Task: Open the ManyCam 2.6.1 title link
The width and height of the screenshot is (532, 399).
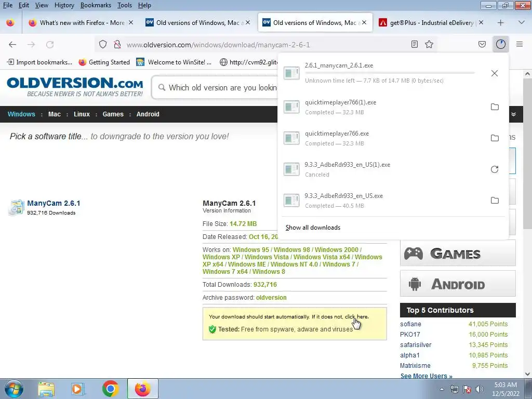Action: tap(54, 203)
